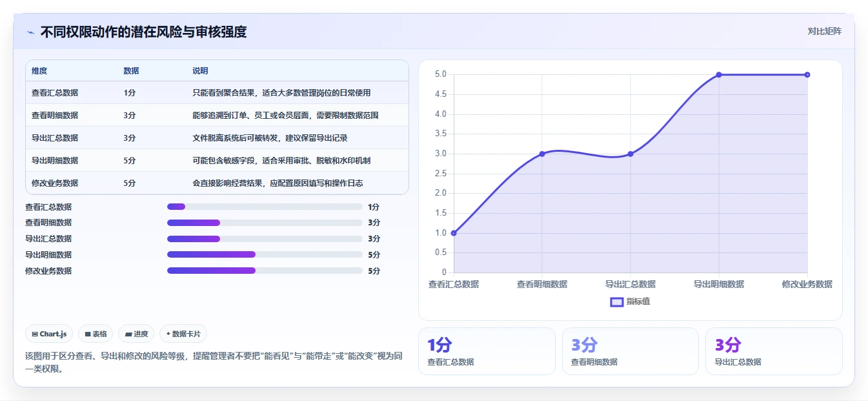Click the 导出汇总数据 table cell

click(55, 138)
